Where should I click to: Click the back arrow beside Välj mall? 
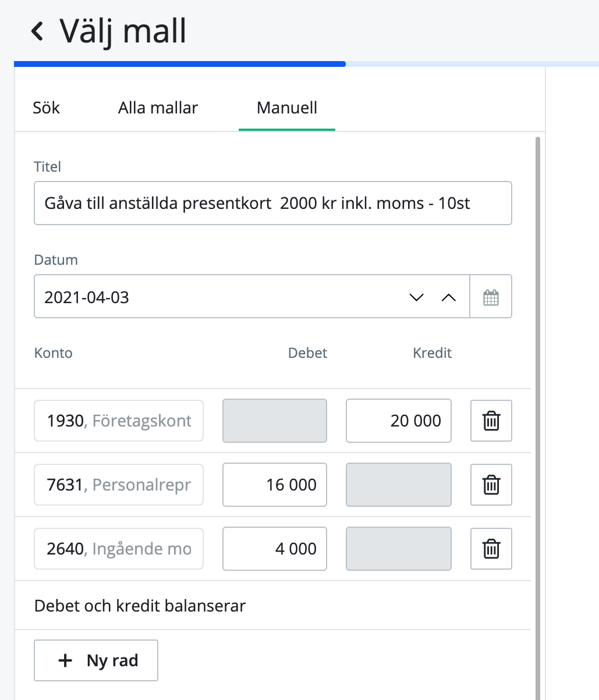pyautogui.click(x=37, y=31)
